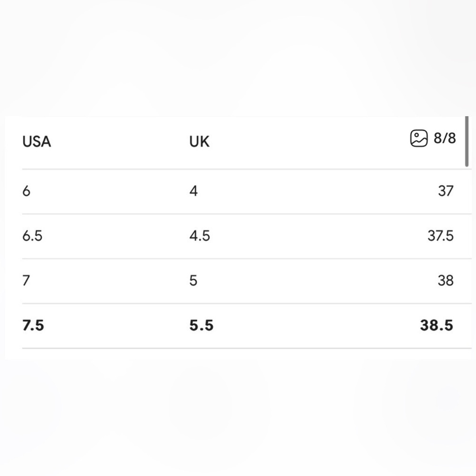Click USA size 7 cell
The height and width of the screenshot is (476, 476).
[x=26, y=280]
